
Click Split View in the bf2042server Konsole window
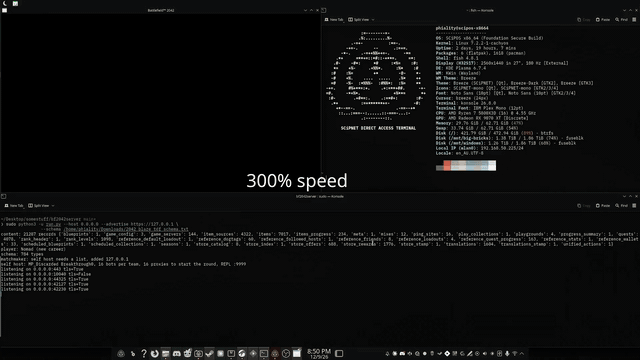tap(39, 206)
